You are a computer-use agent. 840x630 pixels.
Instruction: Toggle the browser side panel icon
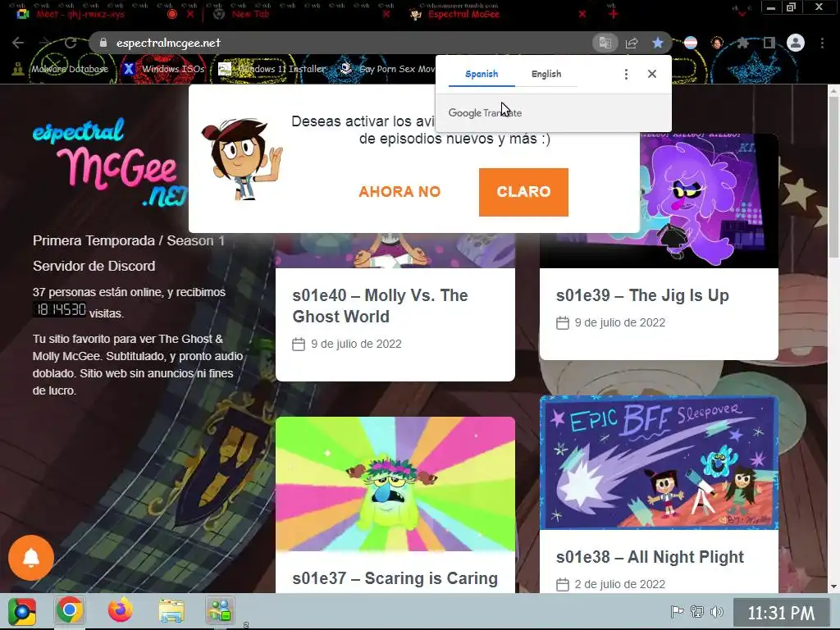tap(769, 43)
